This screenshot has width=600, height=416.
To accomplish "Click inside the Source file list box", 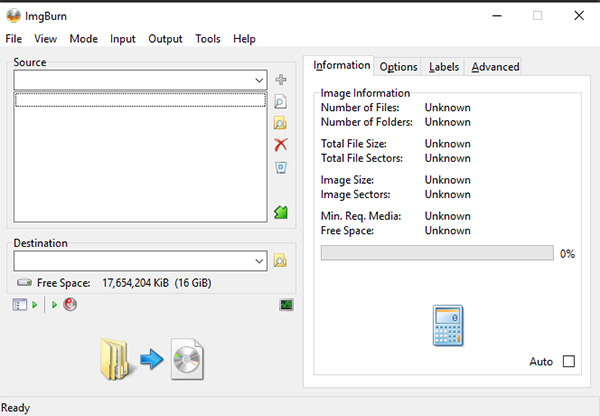I will pos(140,157).
